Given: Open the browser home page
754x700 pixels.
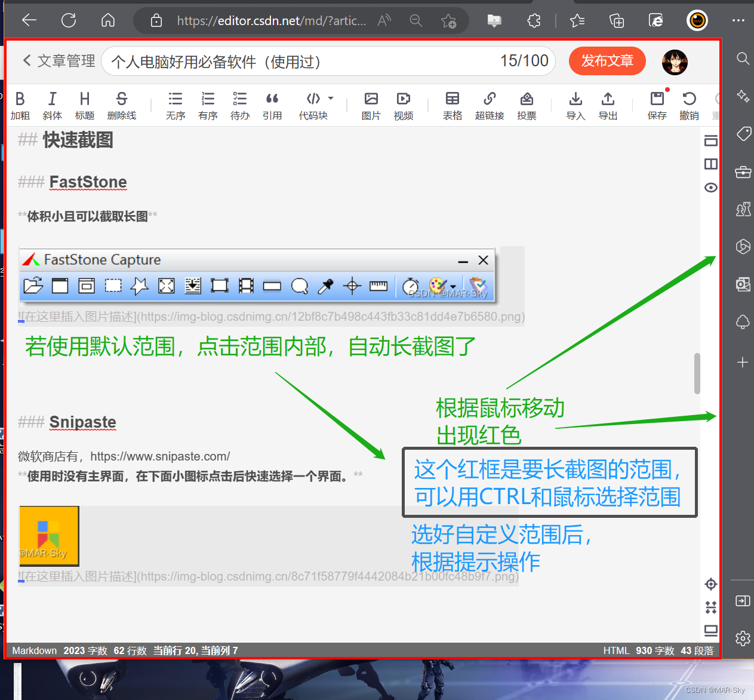Looking at the screenshot, I should pyautogui.click(x=108, y=20).
